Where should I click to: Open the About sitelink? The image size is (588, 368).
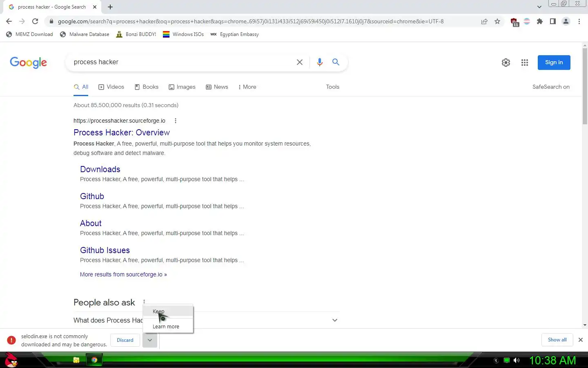coord(91,223)
